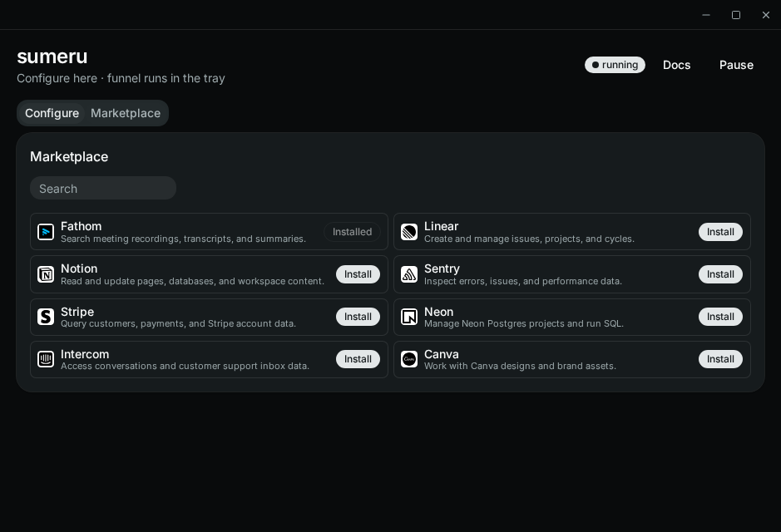The image size is (781, 532).
Task: Click 'Access conversations and customer support inbox data.'
Action: (185, 366)
